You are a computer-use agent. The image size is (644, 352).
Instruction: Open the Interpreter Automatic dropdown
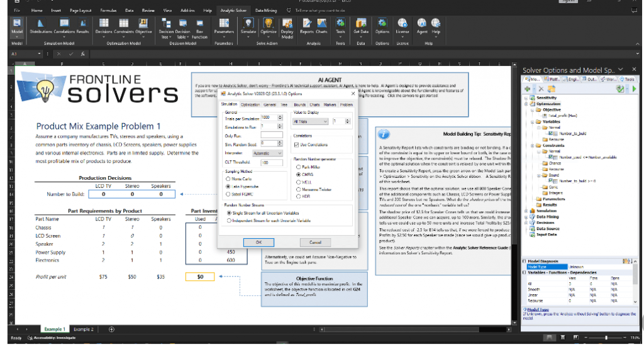[268, 153]
